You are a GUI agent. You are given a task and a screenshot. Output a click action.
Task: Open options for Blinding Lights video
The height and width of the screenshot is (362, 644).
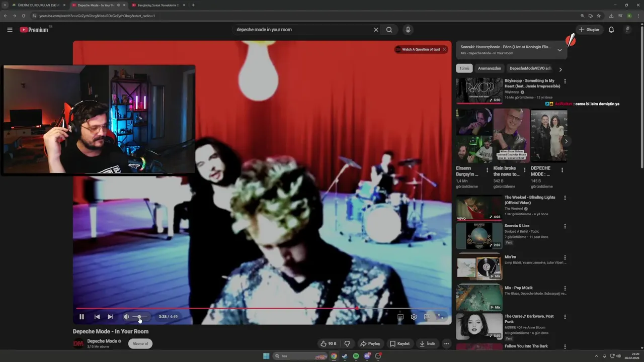coord(565,198)
